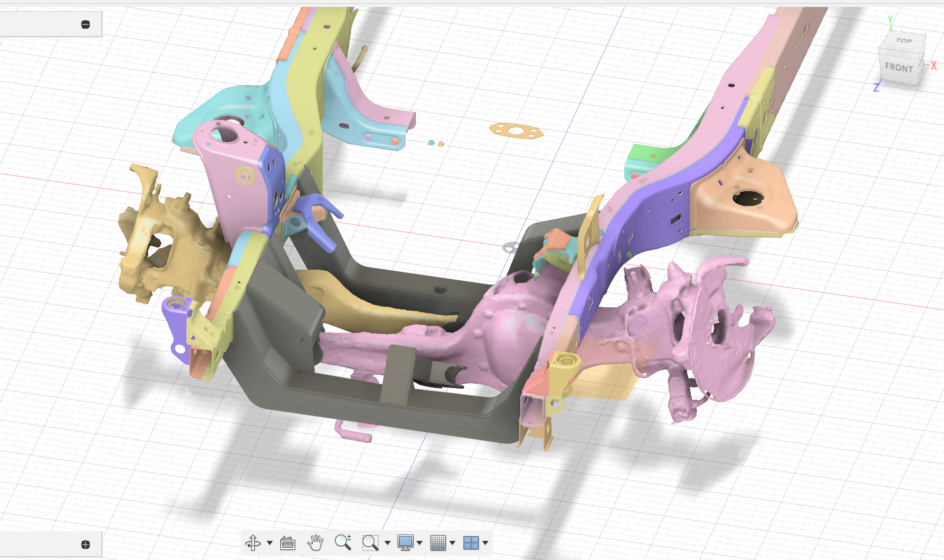
Task: Click the TOP face of the ViewCube
Action: 904,40
